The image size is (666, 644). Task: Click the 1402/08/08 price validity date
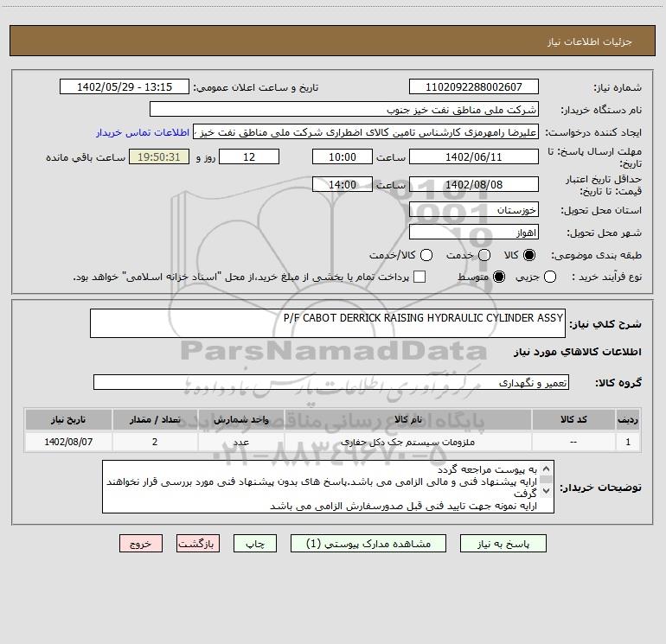coord(474,184)
